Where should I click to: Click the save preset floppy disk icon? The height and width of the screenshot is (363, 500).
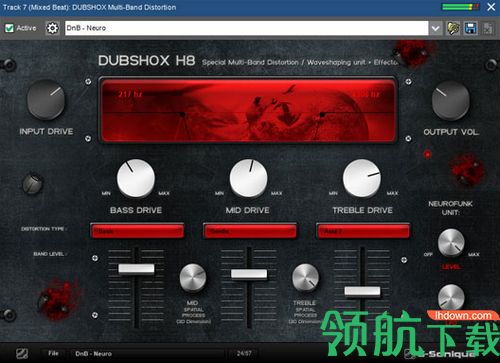[470, 28]
